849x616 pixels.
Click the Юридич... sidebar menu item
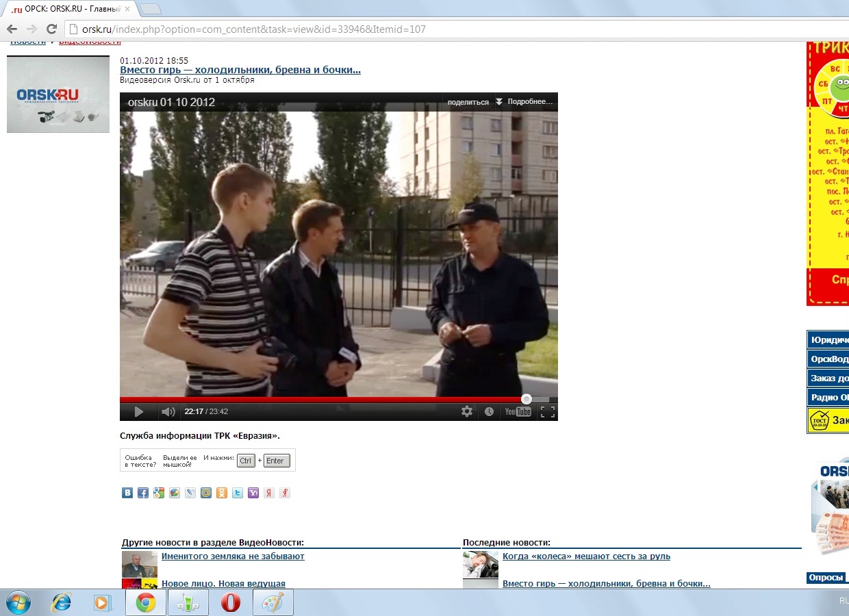[828, 340]
